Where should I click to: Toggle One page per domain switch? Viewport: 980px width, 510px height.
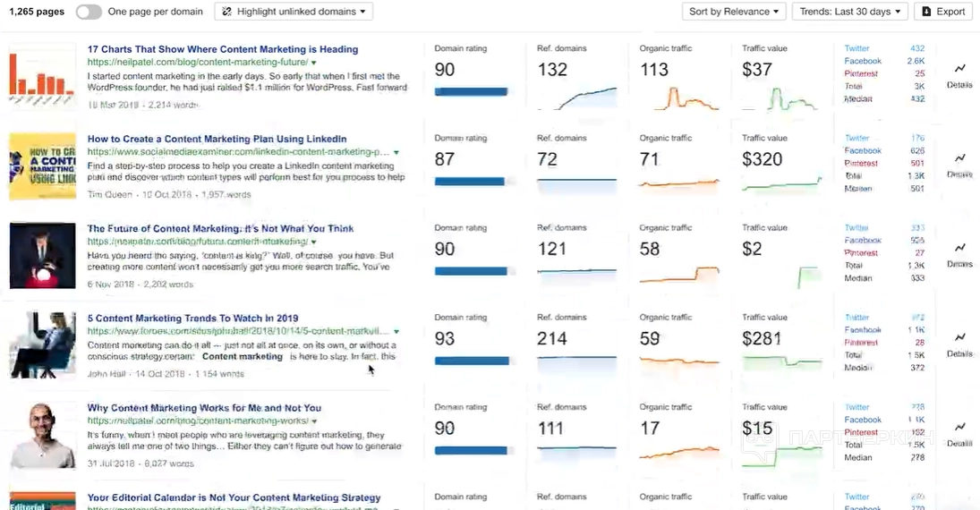(89, 12)
